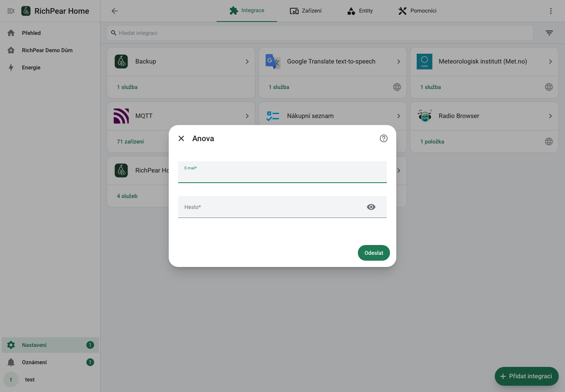Click the RichPear Home logo icon
Screen dimensions: 565x392
(26, 11)
